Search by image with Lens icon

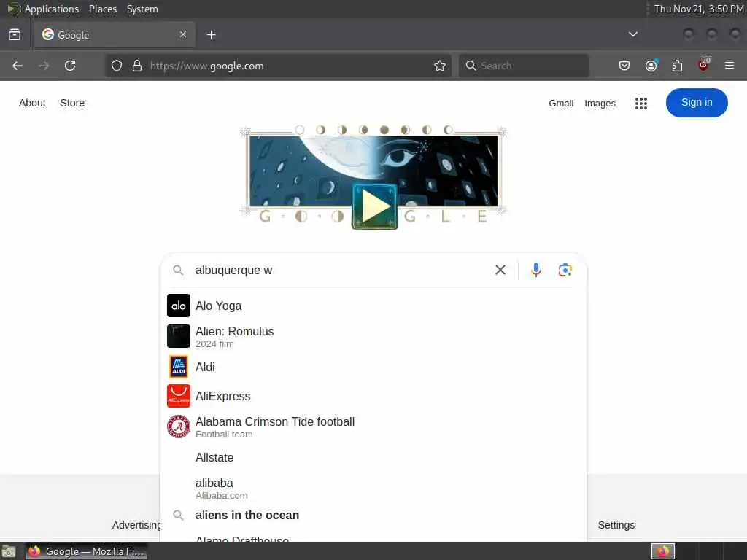click(x=565, y=270)
